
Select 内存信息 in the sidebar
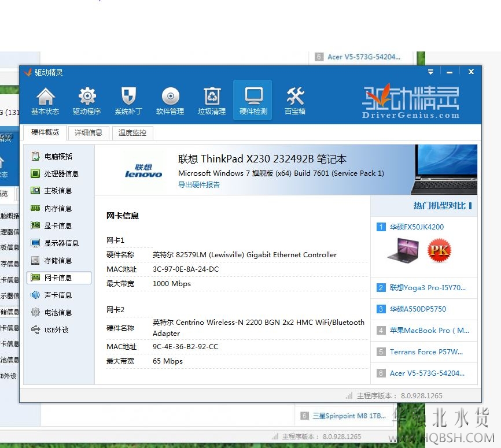[x=60, y=208]
